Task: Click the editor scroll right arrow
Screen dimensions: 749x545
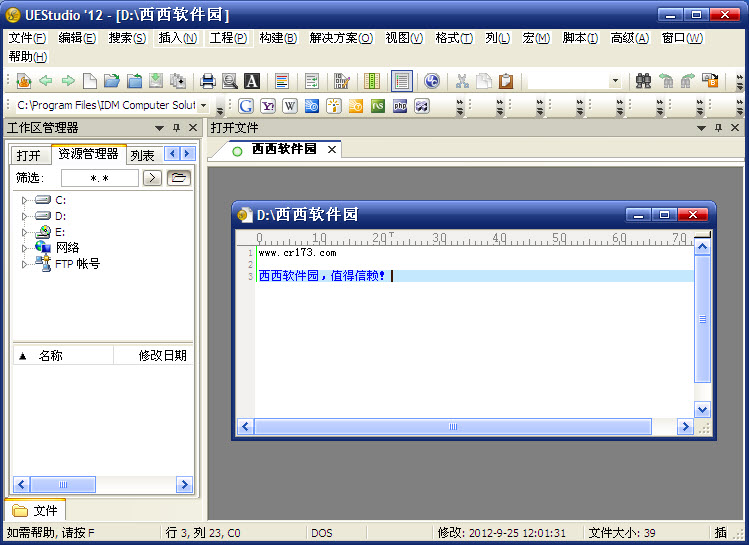Action: click(685, 427)
